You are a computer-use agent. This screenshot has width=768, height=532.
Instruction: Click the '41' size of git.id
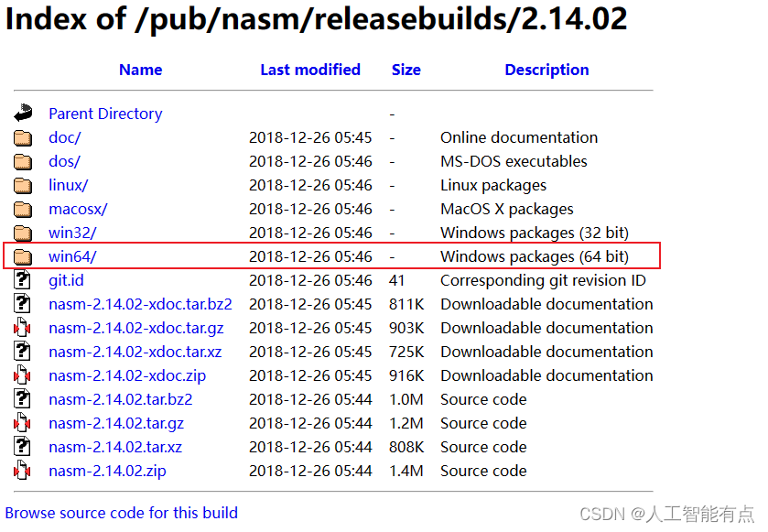(x=396, y=281)
